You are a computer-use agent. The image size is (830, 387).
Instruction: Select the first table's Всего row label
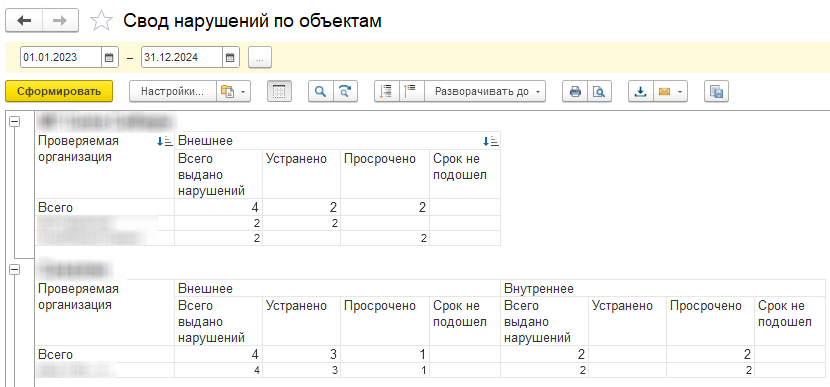[55, 208]
